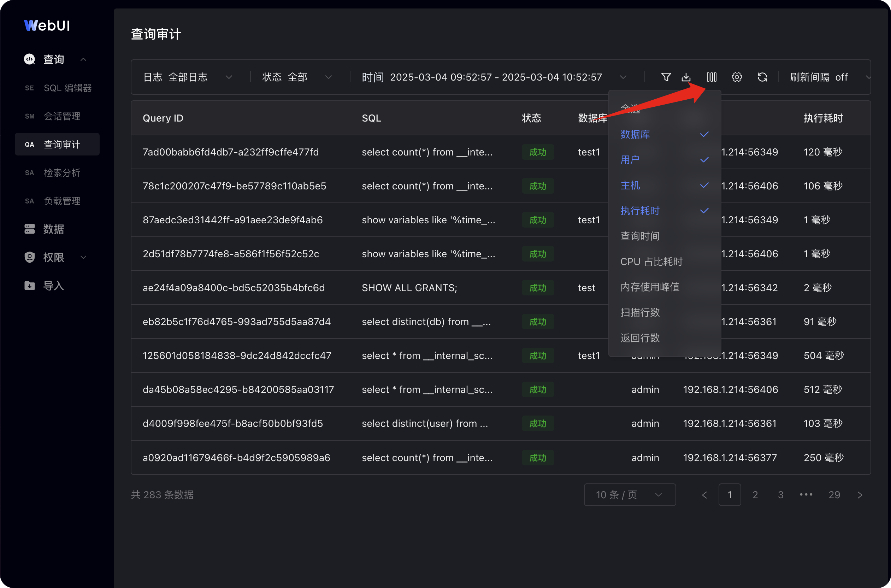The width and height of the screenshot is (891, 588).
Task: Select 查询审计 in sidebar
Action: pos(57,145)
